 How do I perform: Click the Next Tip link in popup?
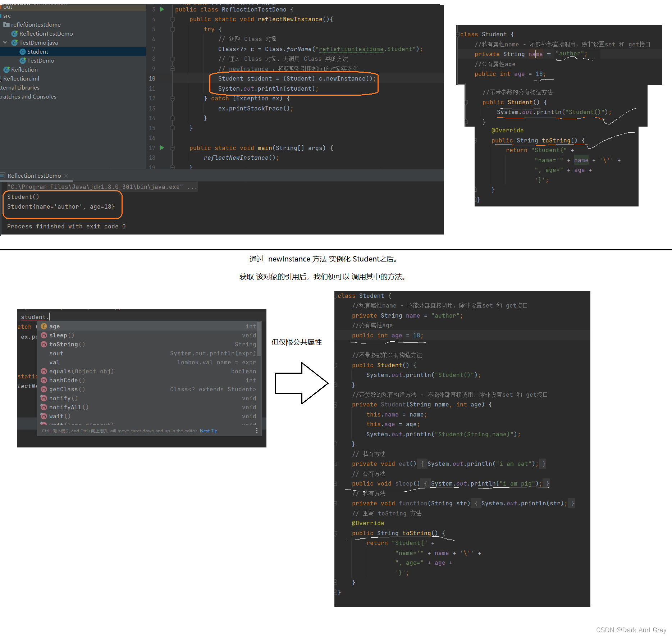point(209,431)
